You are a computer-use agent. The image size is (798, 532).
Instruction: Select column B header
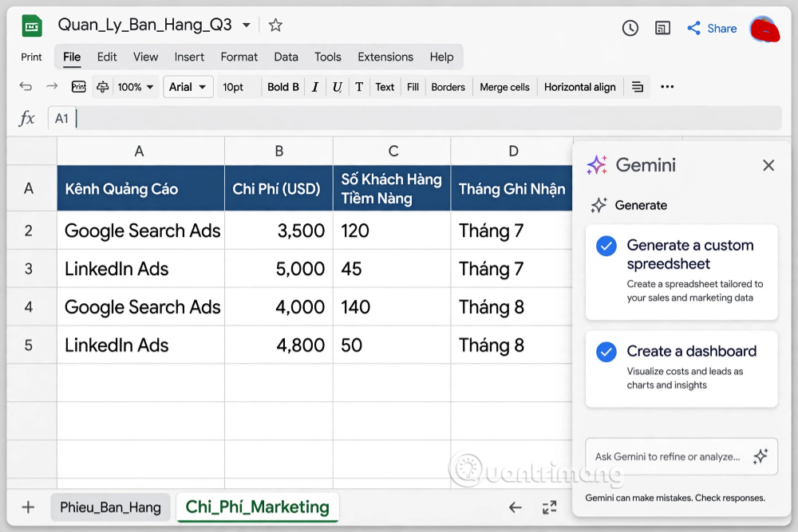click(279, 151)
